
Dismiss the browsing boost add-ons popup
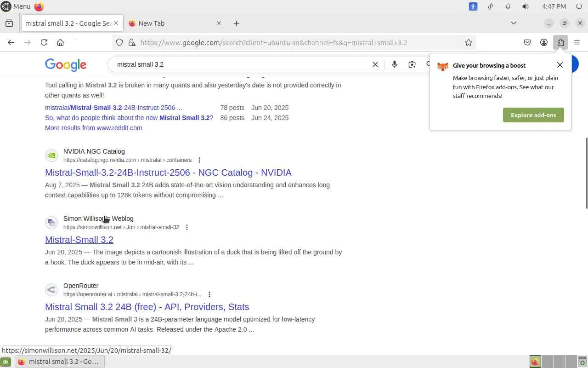click(560, 65)
